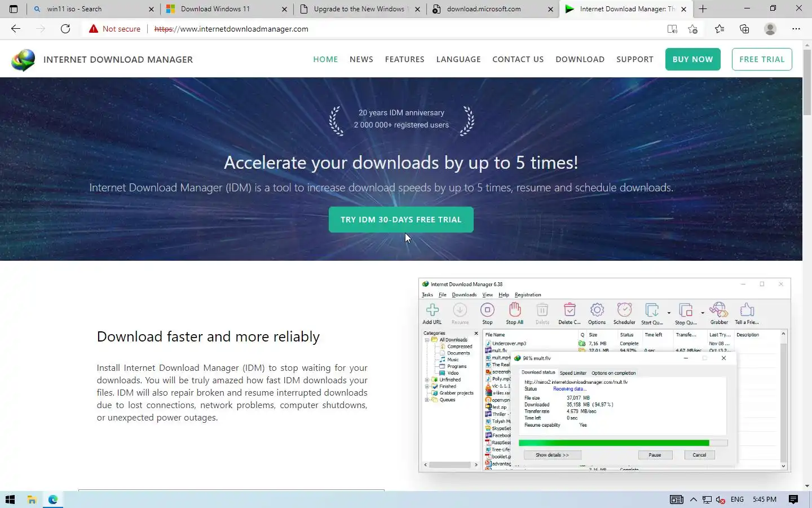This screenshot has height=508, width=812.
Task: Click the IDM application screenshot image
Action: (x=604, y=375)
